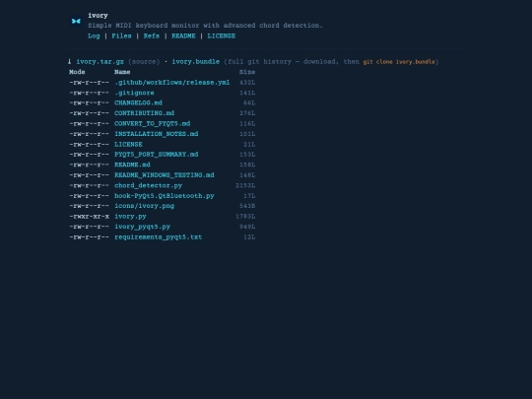Click the 1783L size of ivory.py
Screen dimensions: 532x399
[x=245, y=216]
